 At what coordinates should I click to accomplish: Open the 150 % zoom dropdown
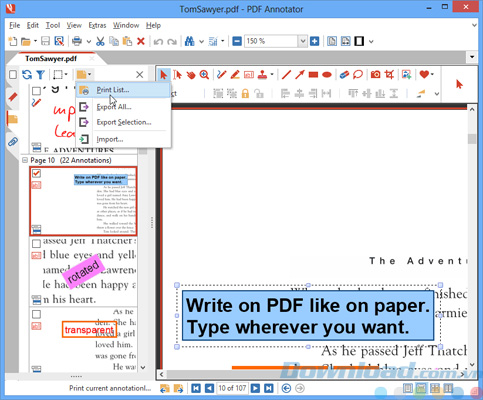302,41
